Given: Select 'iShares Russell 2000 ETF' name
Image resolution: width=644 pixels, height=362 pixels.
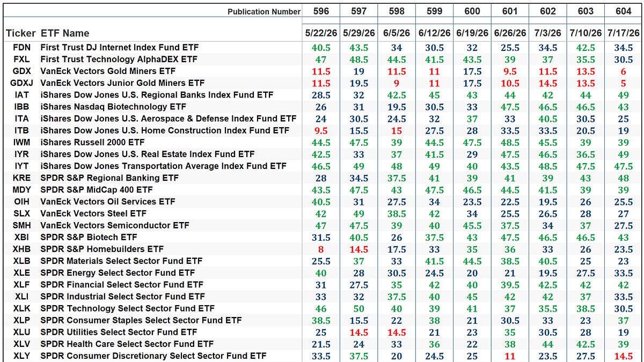Looking at the screenshot, I should 92,142.
